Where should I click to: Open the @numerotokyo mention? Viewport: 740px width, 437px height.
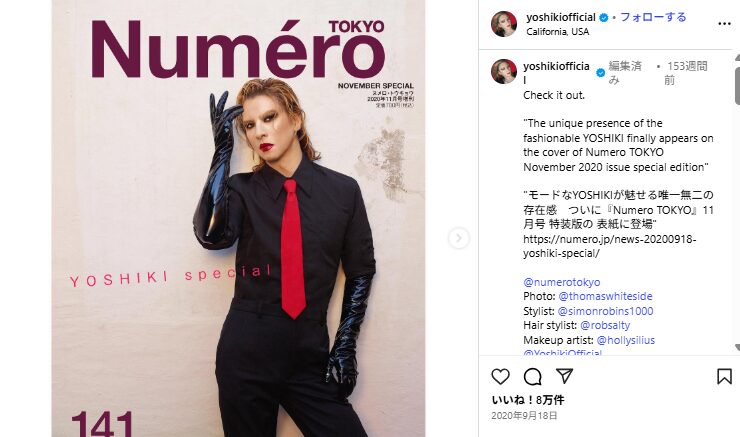coord(562,282)
